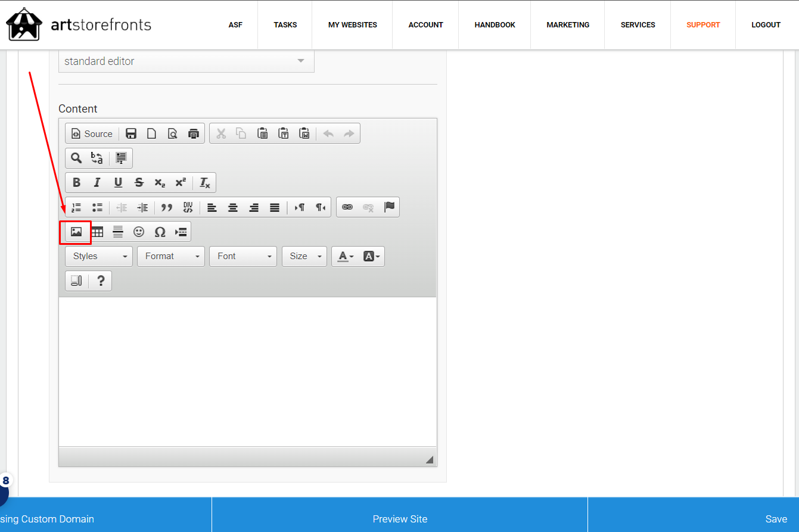Click the Copy icon
The height and width of the screenshot is (532, 799).
241,133
